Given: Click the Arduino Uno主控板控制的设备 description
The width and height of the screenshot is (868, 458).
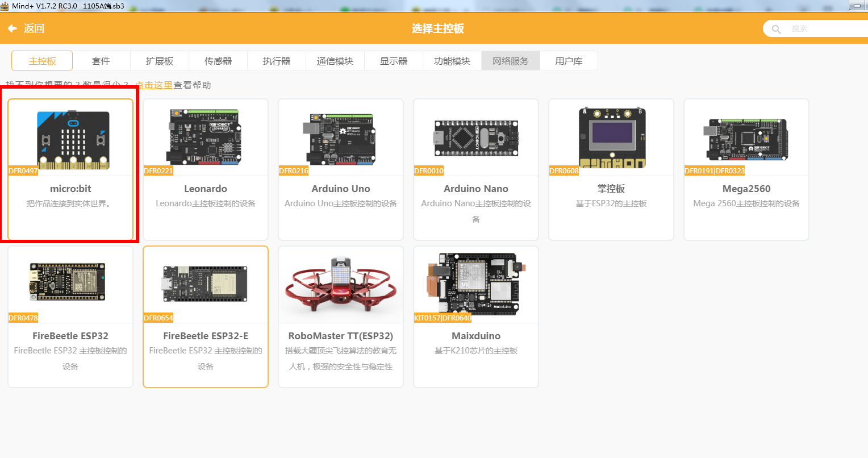Looking at the screenshot, I should (341, 203).
